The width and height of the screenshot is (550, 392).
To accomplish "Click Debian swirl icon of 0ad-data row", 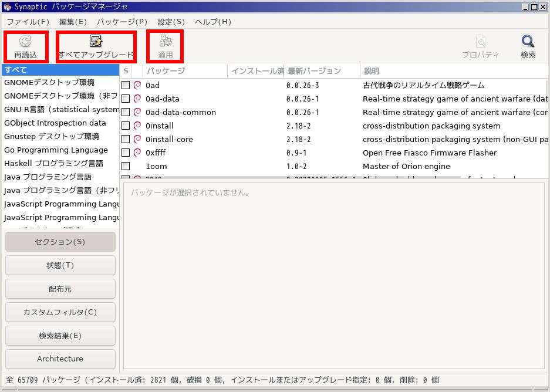I will coord(137,99).
